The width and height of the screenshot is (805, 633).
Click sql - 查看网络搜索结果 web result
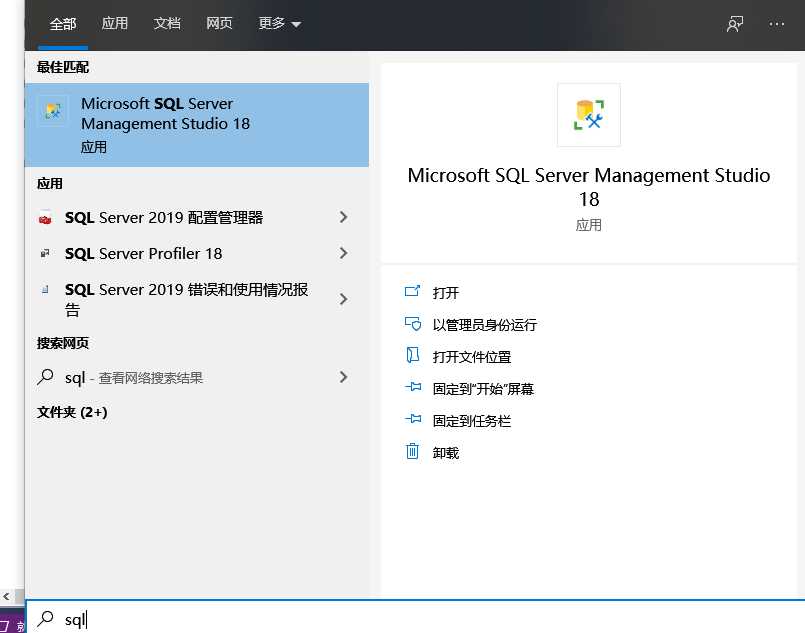tap(197, 377)
